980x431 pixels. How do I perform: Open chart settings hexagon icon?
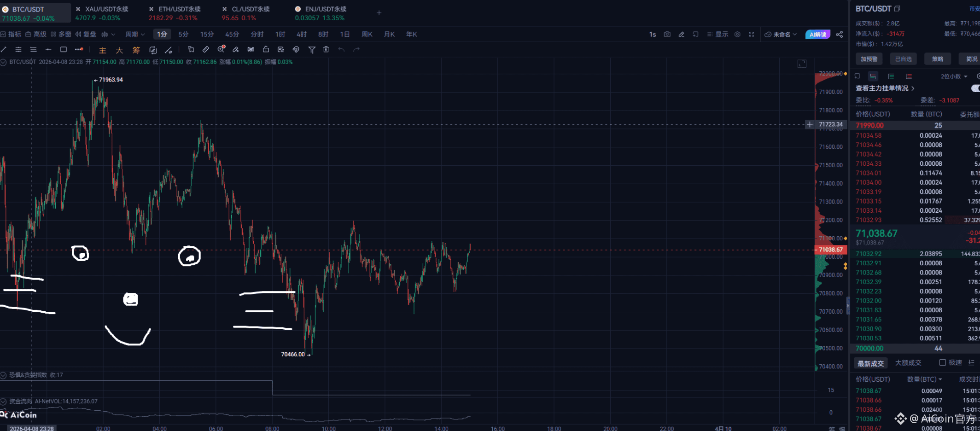click(737, 34)
